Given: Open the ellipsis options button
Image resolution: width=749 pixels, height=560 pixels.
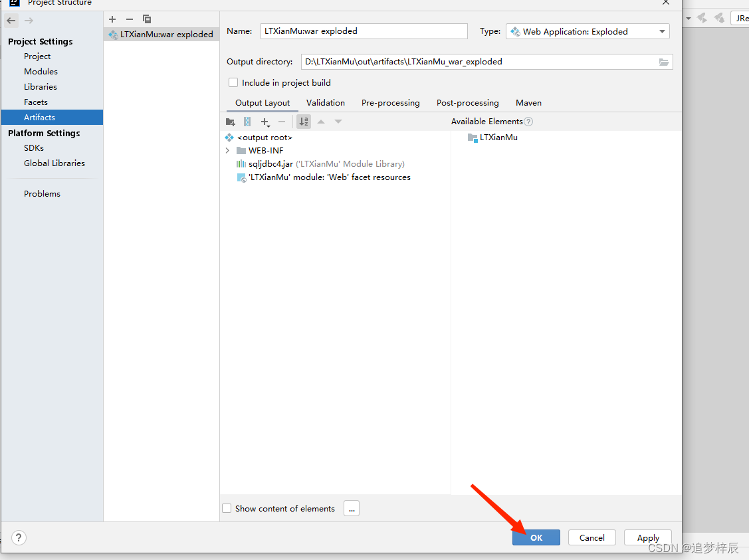Looking at the screenshot, I should (x=352, y=509).
